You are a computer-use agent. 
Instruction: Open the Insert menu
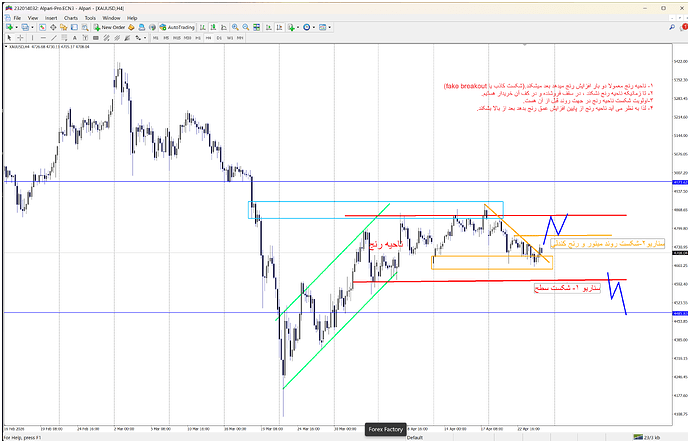pos(51,18)
